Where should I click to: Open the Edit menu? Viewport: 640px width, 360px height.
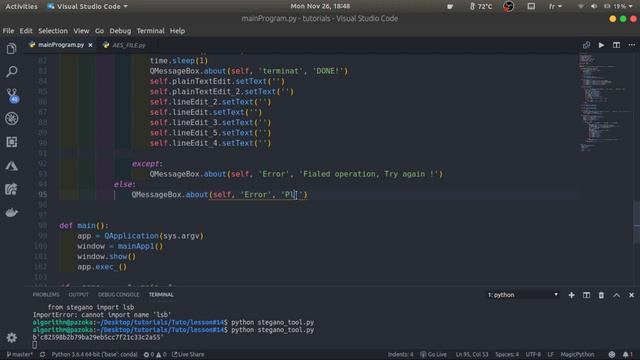pyautogui.click(x=26, y=31)
